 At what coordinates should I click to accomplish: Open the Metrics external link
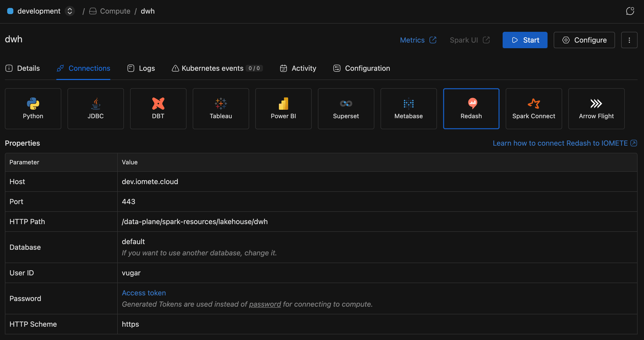418,40
